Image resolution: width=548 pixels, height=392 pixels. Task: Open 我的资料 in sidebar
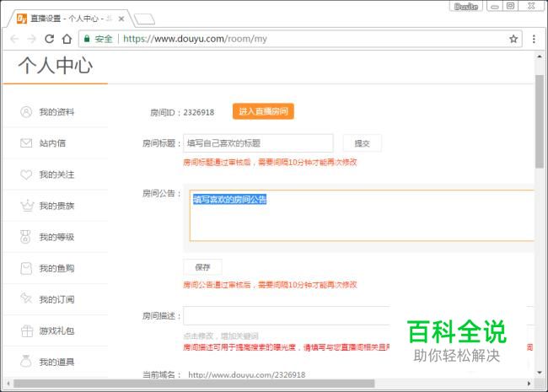[x=56, y=112]
